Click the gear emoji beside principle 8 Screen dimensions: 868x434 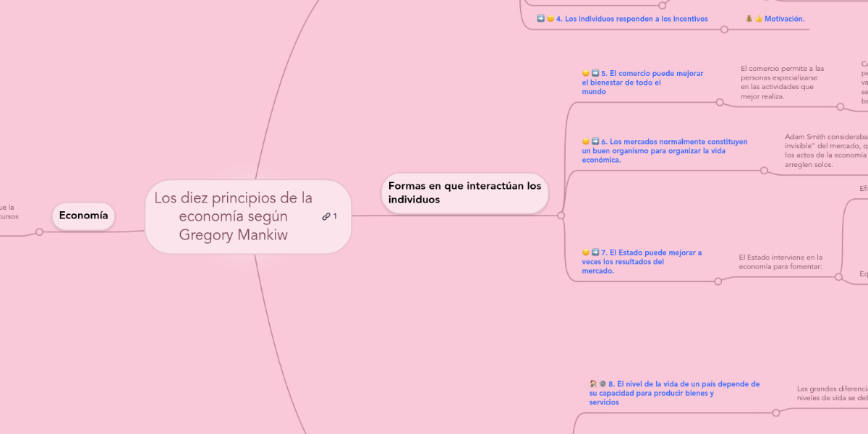coord(603,384)
